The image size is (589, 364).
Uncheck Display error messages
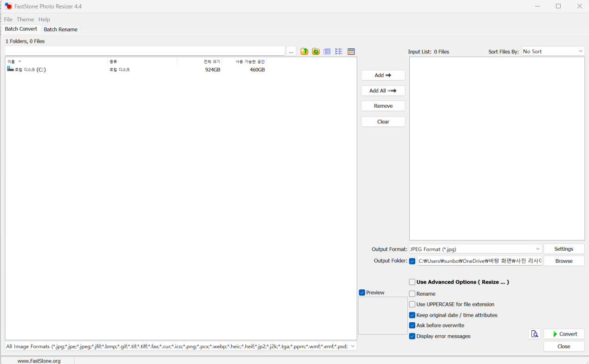tap(412, 336)
